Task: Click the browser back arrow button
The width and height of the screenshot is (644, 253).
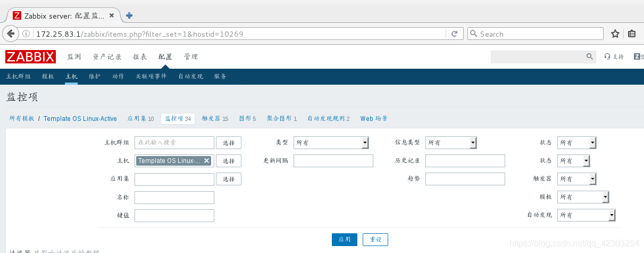Action: [11, 34]
